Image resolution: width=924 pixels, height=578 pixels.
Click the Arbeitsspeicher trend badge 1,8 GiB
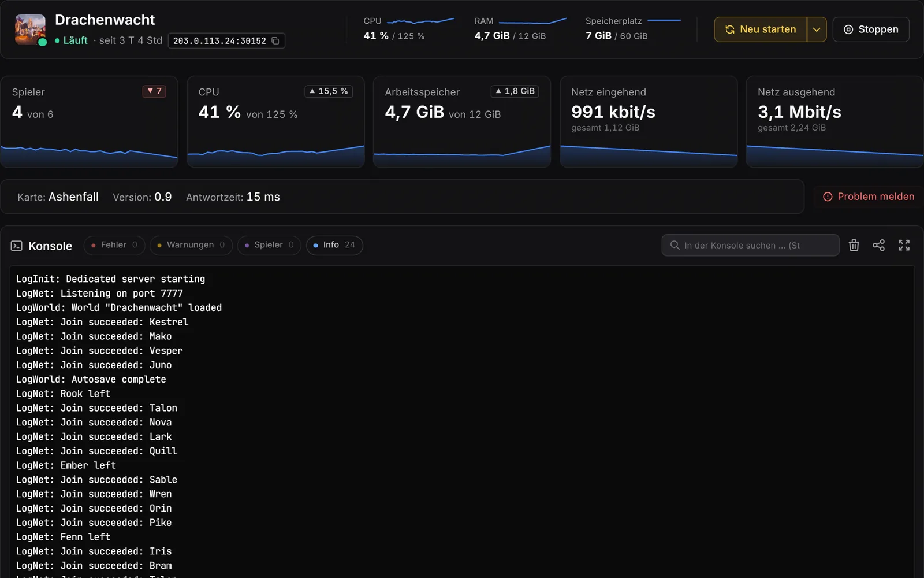tap(515, 91)
